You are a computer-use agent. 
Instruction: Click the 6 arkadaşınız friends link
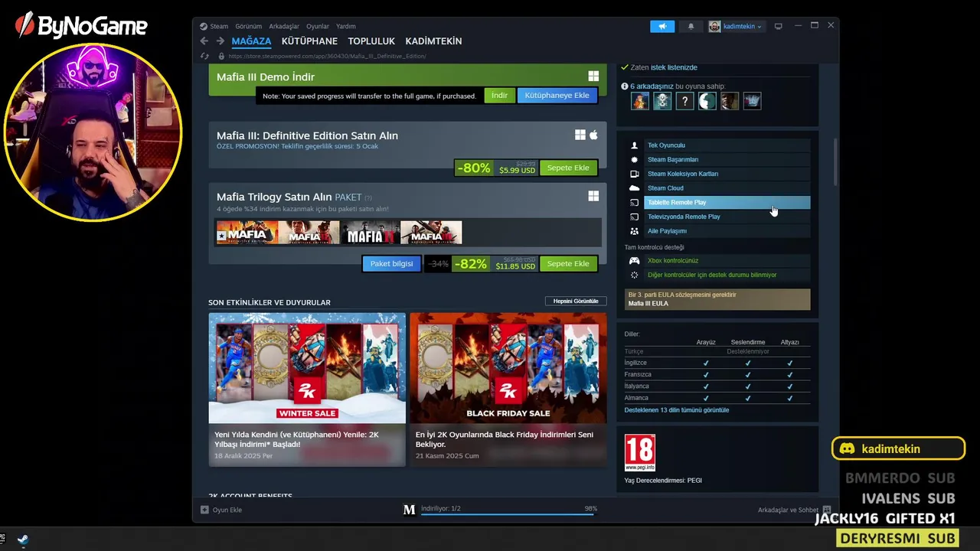click(x=652, y=86)
